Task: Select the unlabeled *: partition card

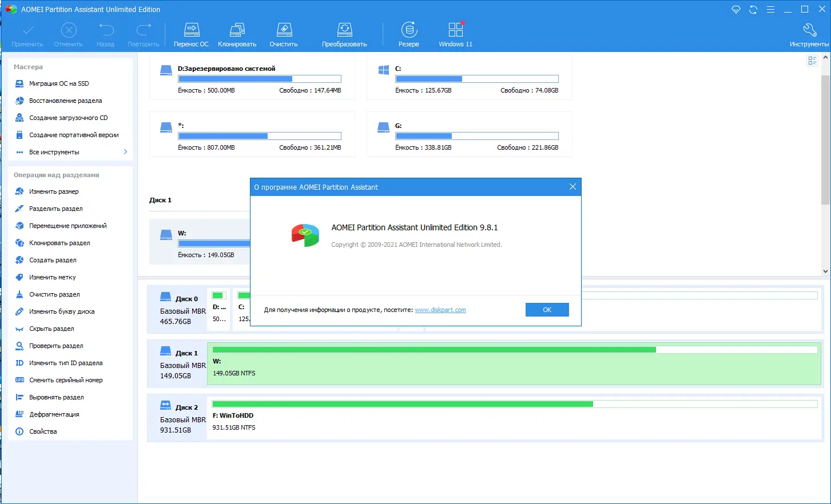Action: tap(252, 134)
